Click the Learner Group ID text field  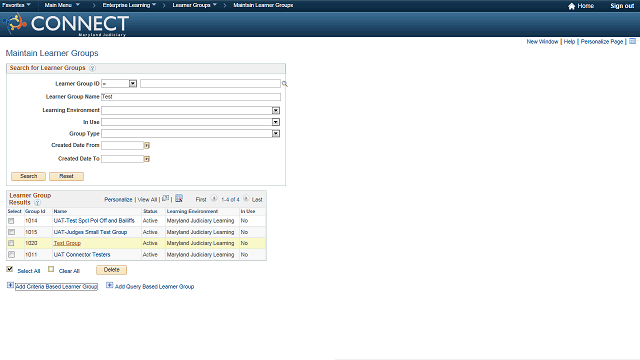(210, 84)
